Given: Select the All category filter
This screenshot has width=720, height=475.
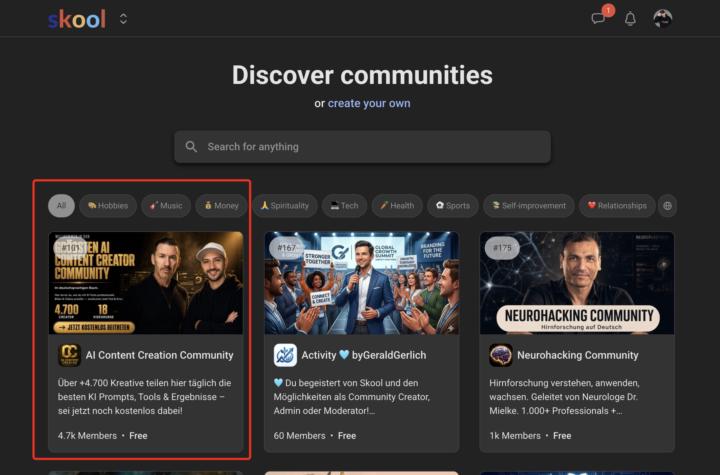Looking at the screenshot, I should [x=61, y=205].
